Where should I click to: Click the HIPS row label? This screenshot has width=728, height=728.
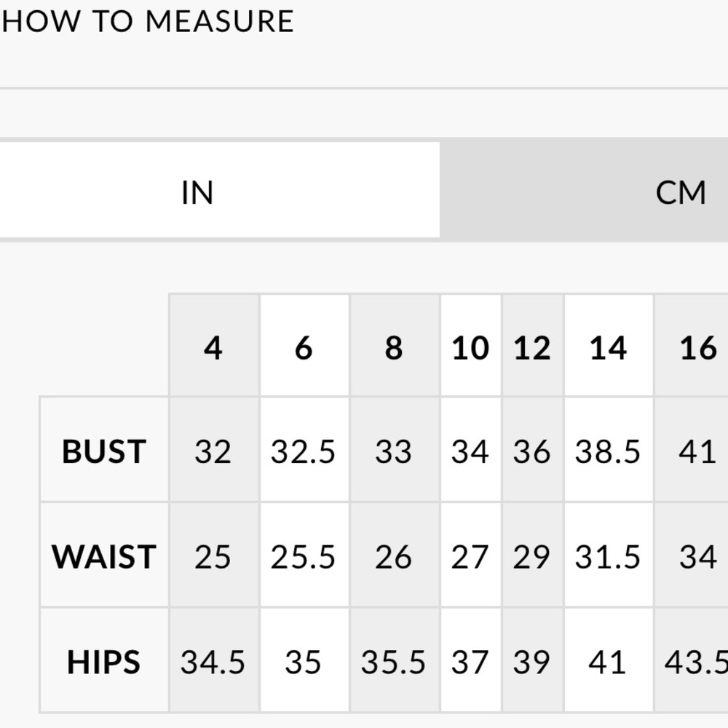point(104,660)
